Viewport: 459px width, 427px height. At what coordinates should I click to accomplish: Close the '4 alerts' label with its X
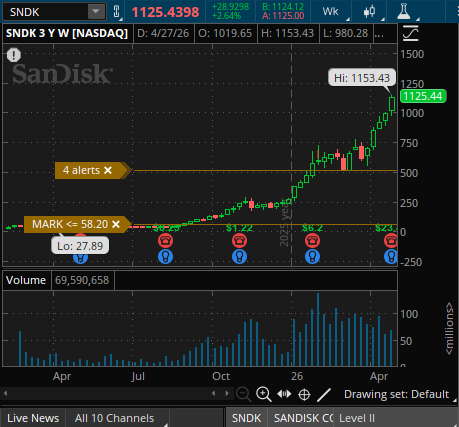[x=108, y=170]
